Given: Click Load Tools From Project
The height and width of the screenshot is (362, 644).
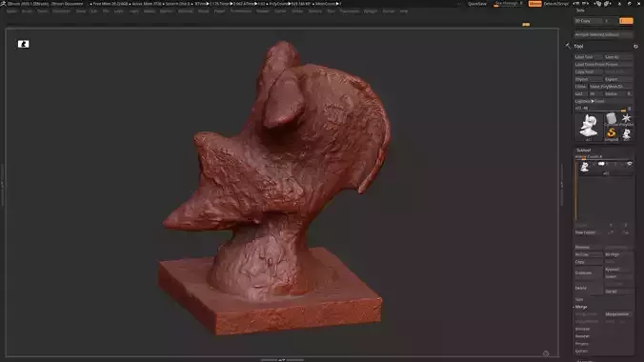Looking at the screenshot, I should (x=603, y=65).
